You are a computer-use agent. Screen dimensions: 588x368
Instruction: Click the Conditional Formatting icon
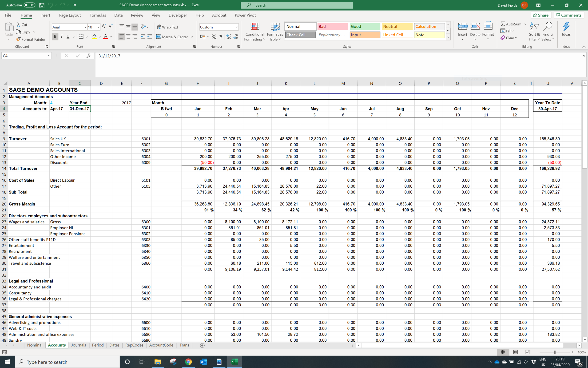coord(254,27)
